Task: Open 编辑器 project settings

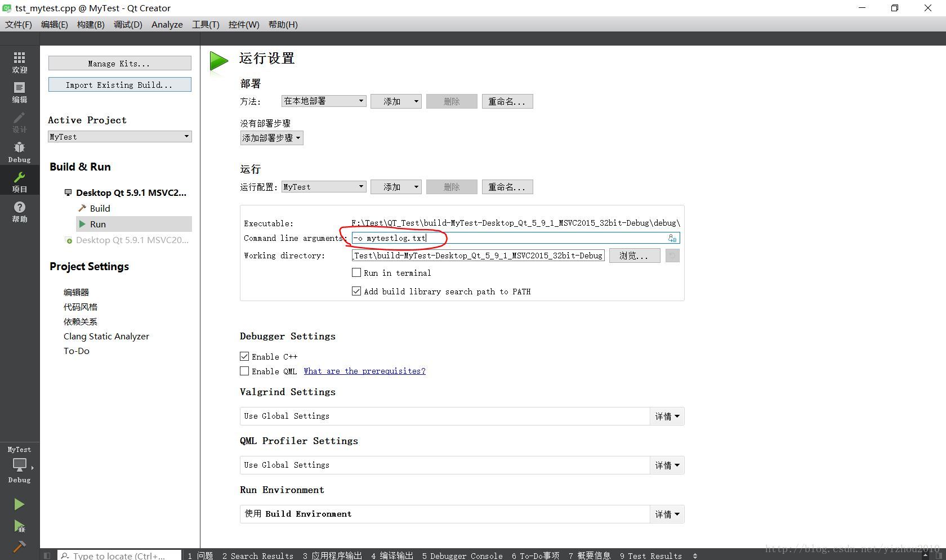Action: 76,292
